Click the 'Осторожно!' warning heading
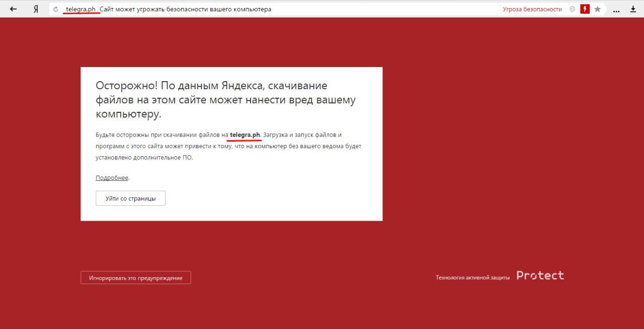Screen dimensions: 644x329 tap(225, 100)
